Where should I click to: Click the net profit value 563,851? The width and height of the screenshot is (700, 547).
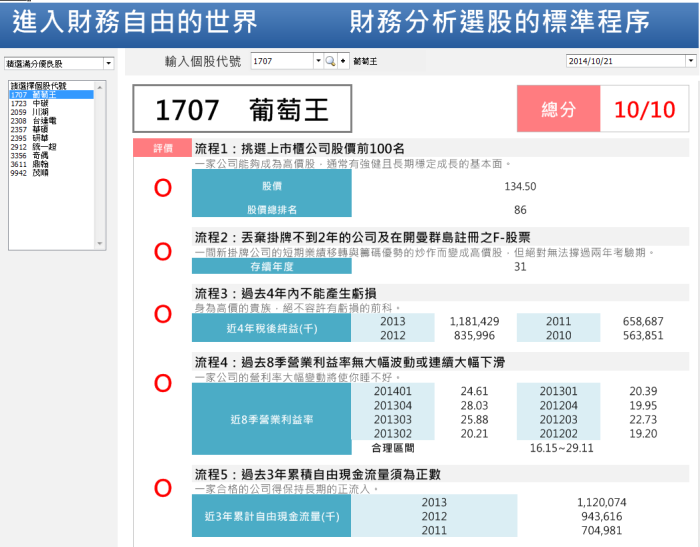click(x=643, y=335)
